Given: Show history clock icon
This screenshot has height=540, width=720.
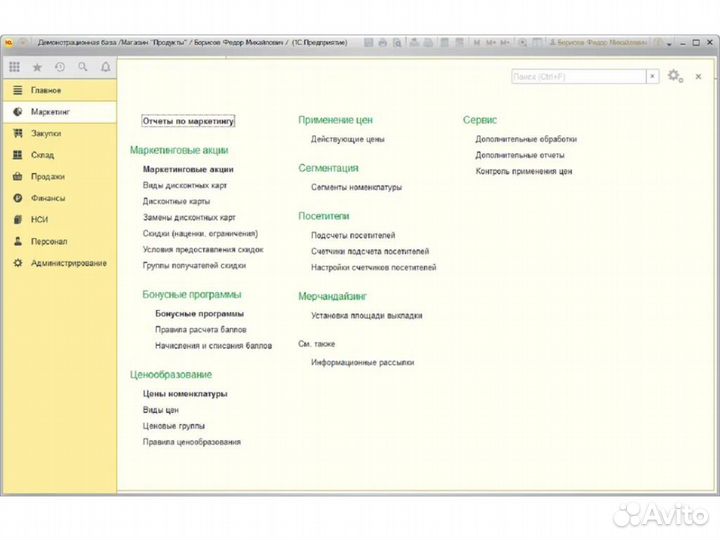Looking at the screenshot, I should [x=60, y=67].
